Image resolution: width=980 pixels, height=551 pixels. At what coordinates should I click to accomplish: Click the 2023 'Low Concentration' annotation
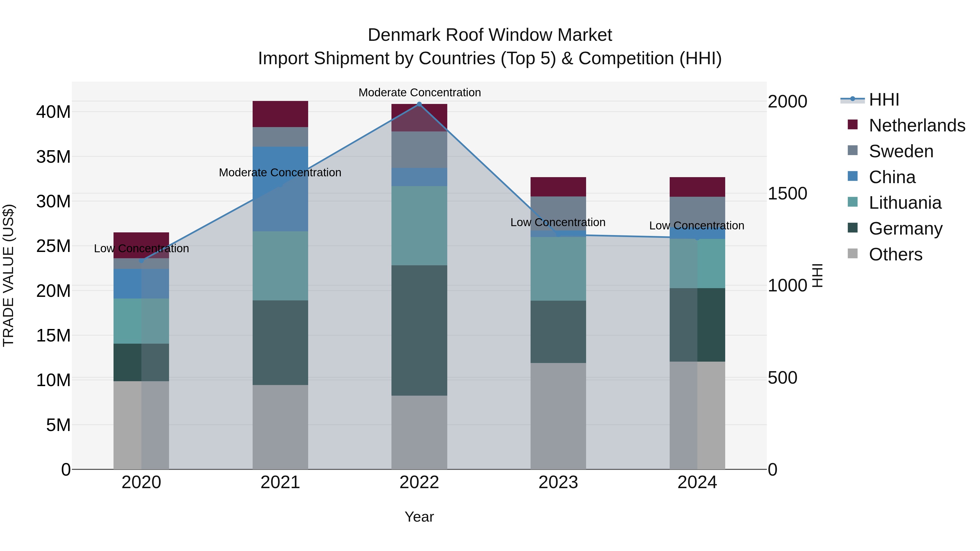click(x=558, y=222)
